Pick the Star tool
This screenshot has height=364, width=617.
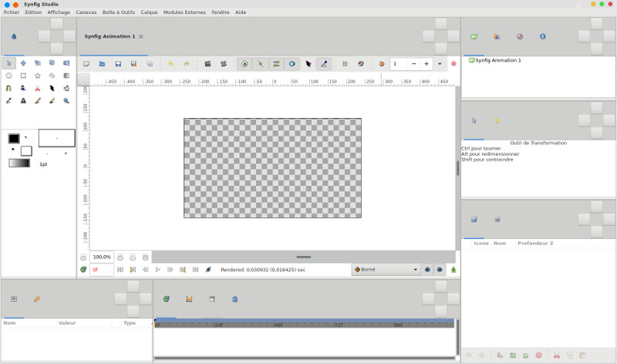pyautogui.click(x=37, y=76)
